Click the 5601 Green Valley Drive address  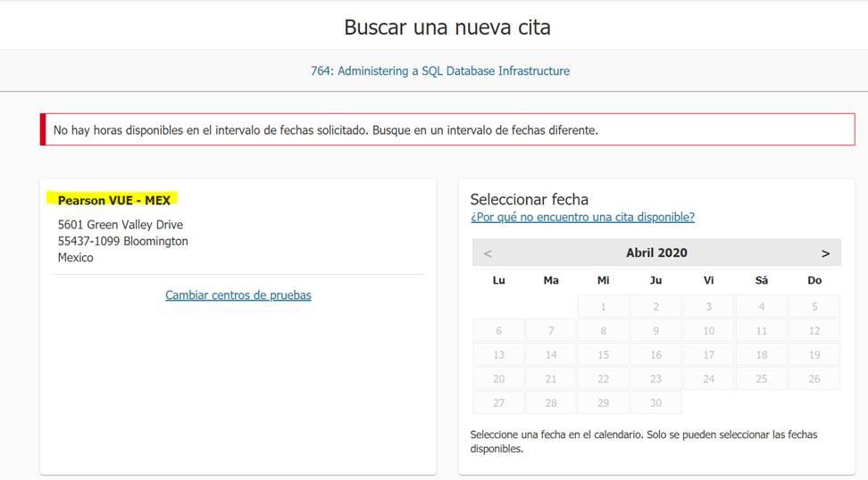click(121, 225)
